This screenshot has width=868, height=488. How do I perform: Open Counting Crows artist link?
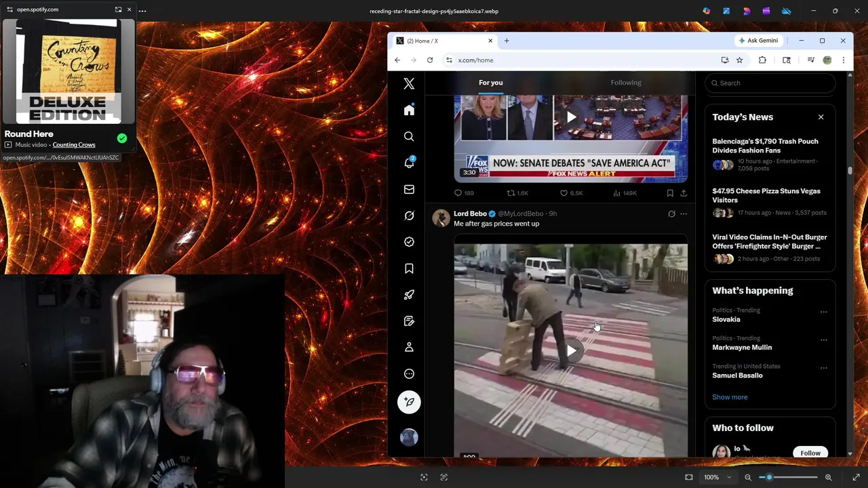(x=74, y=145)
